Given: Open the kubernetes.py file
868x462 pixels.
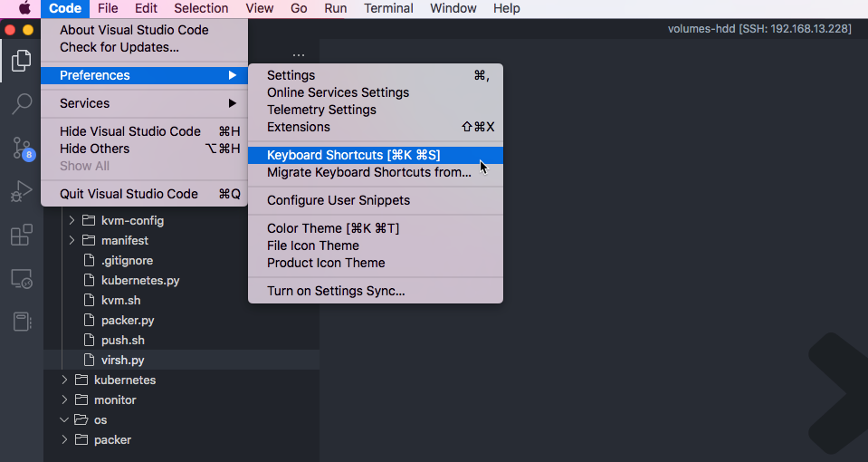Looking at the screenshot, I should click(x=182, y=280).
